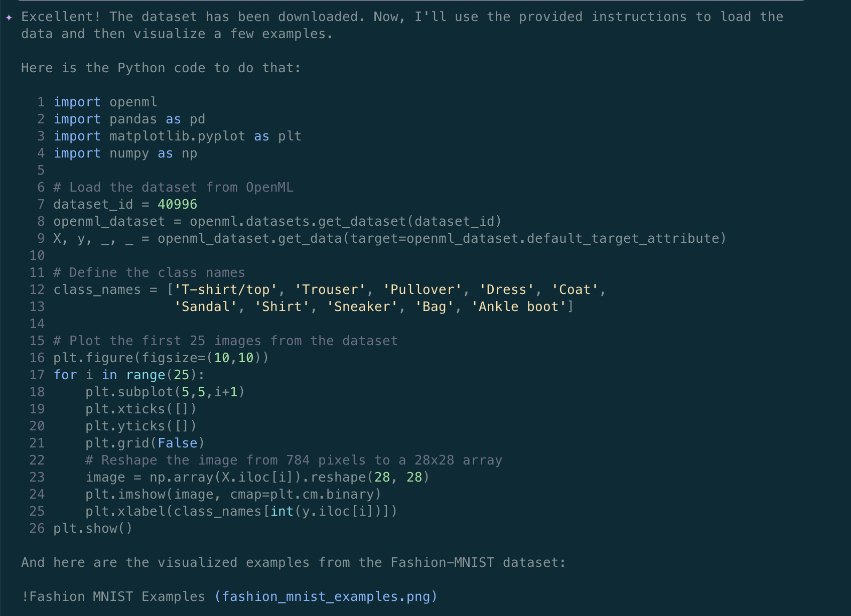Click the dataset ID value 40996
The height and width of the screenshot is (616, 851).
[177, 204]
